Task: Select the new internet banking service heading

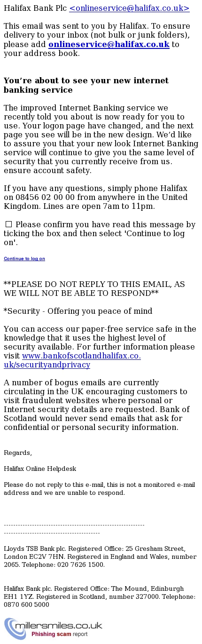Action: pyautogui.click(x=86, y=85)
